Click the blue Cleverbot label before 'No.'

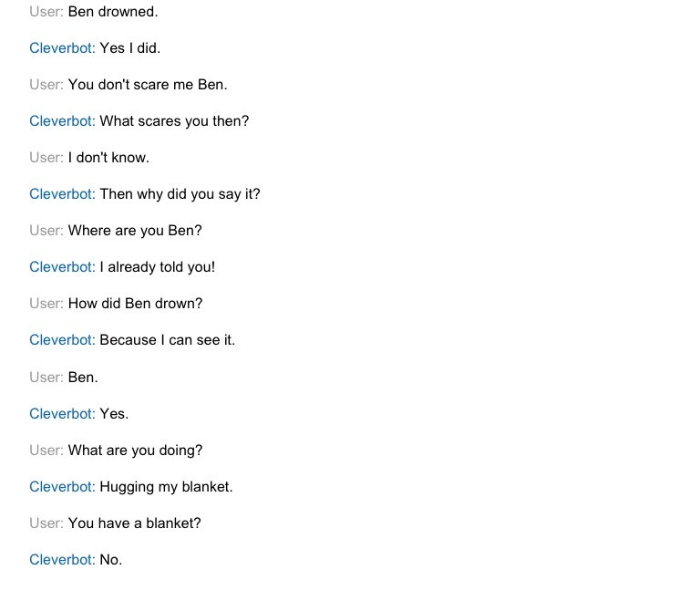[x=63, y=560]
